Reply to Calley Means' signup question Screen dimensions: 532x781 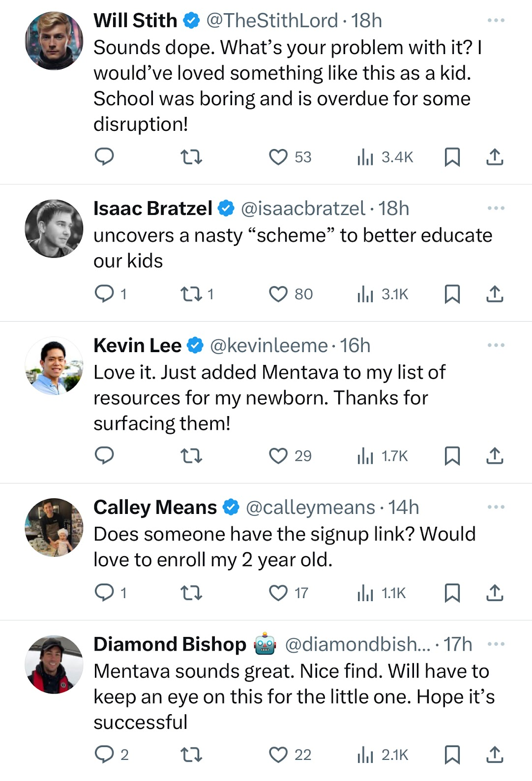coord(104,593)
